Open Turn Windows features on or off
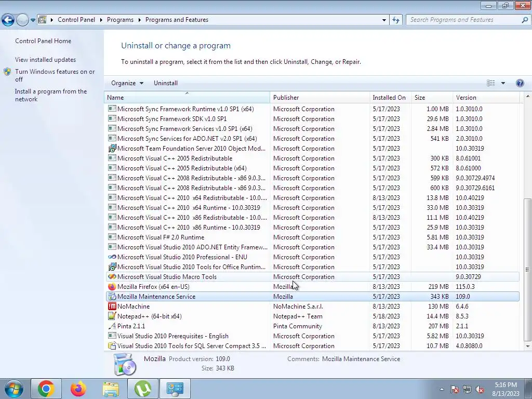Screen dimensions: 532x399 (x=55, y=75)
